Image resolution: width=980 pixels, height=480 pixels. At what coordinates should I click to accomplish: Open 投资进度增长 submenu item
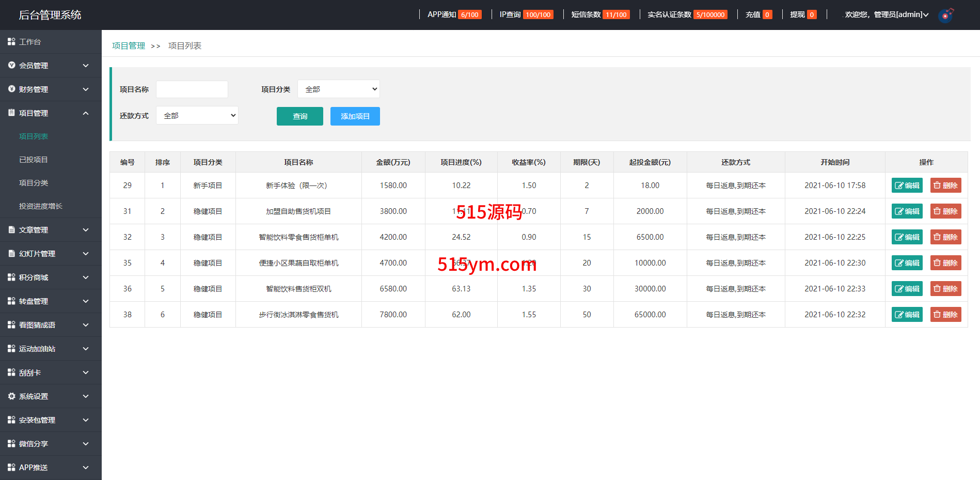(x=41, y=206)
